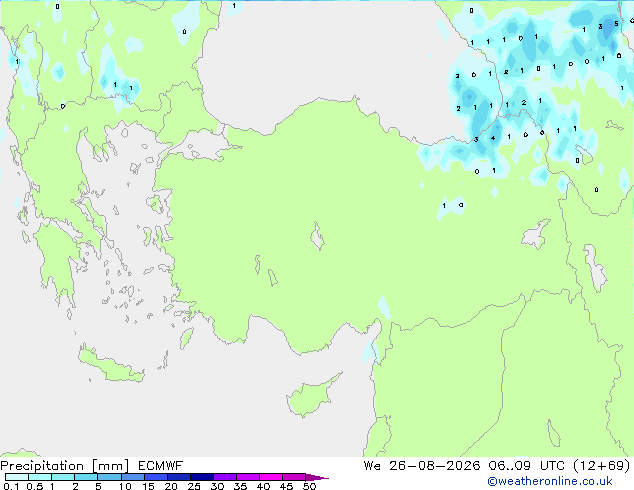The image size is (634, 490).
Task: Click the '06..09 UTC' time text
Action: tap(526, 466)
